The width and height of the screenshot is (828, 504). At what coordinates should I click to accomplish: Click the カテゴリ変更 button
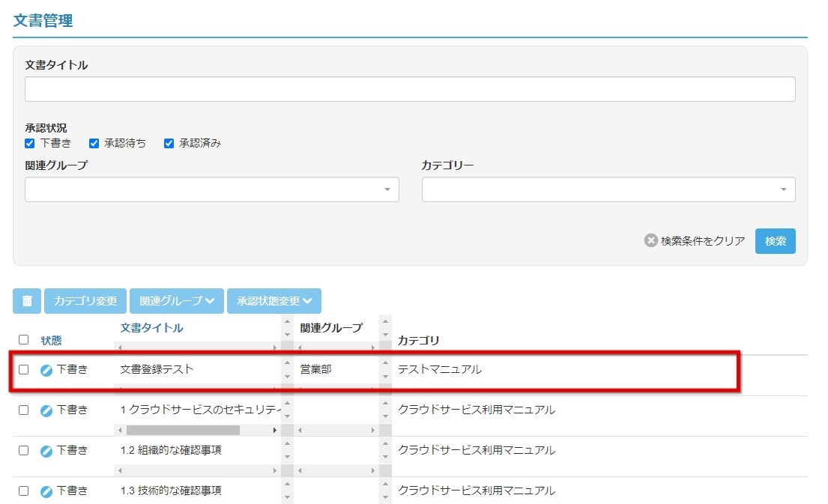pos(85,301)
